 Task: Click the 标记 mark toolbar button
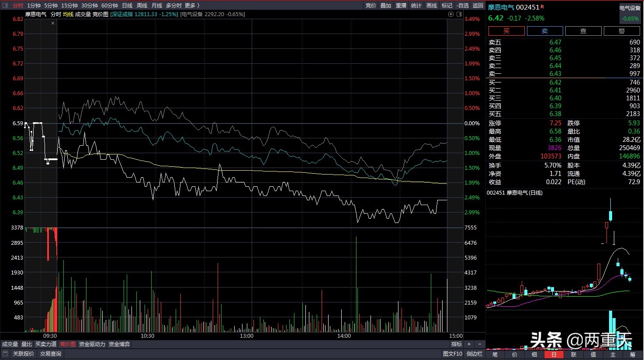click(447, 5)
